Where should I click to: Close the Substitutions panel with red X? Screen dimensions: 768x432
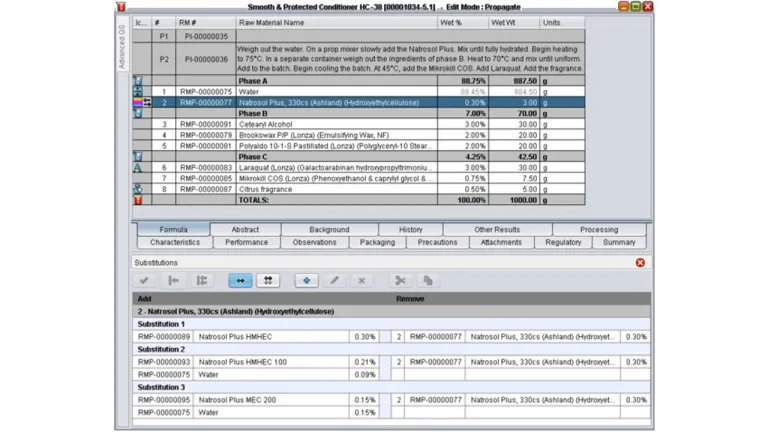tap(640, 263)
